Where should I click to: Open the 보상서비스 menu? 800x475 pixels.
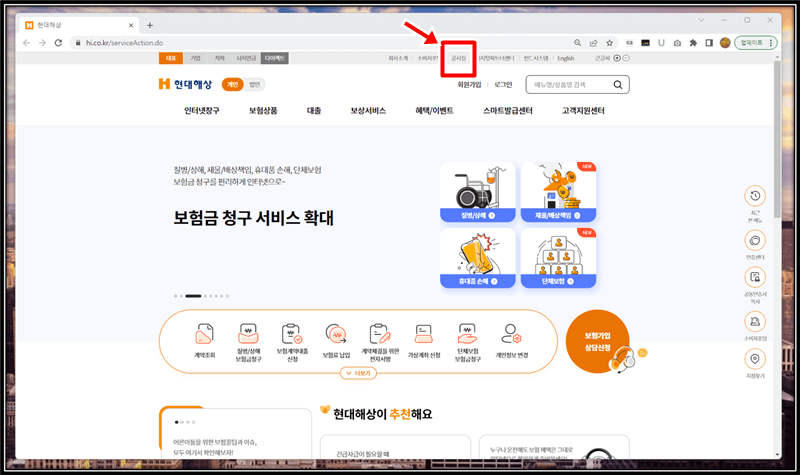pos(368,111)
